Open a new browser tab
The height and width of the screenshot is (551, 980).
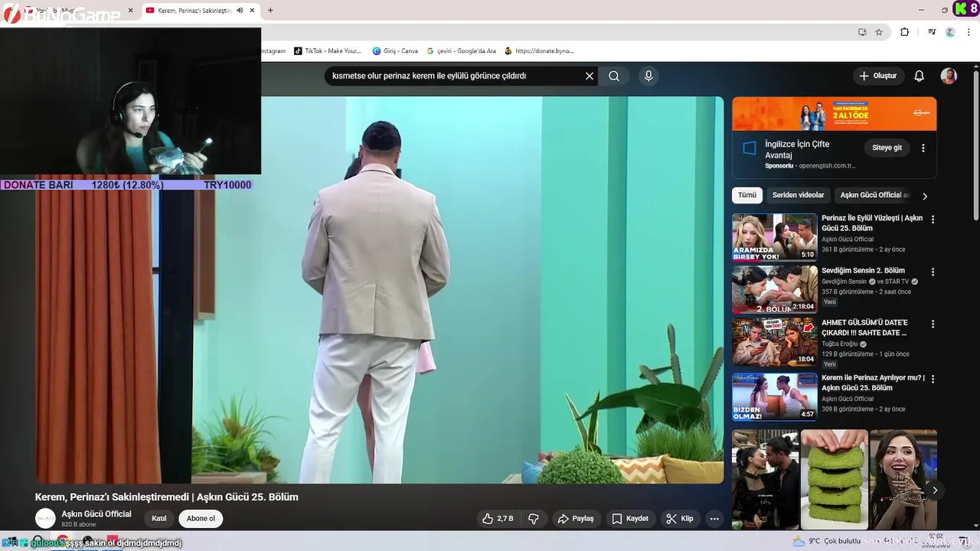click(270, 10)
